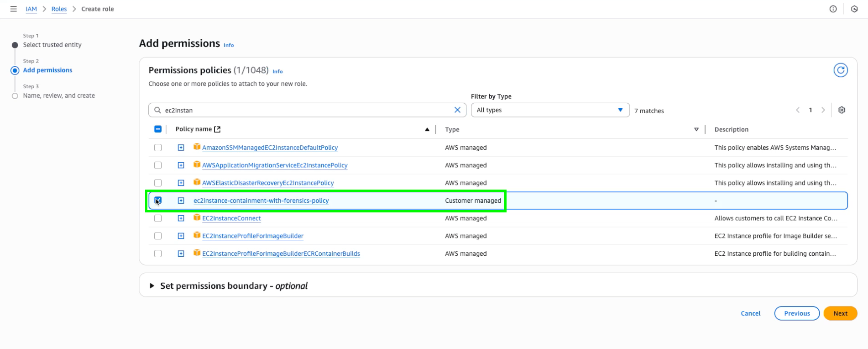Expand Set permissions boundary section
The image size is (868, 349).
152,286
